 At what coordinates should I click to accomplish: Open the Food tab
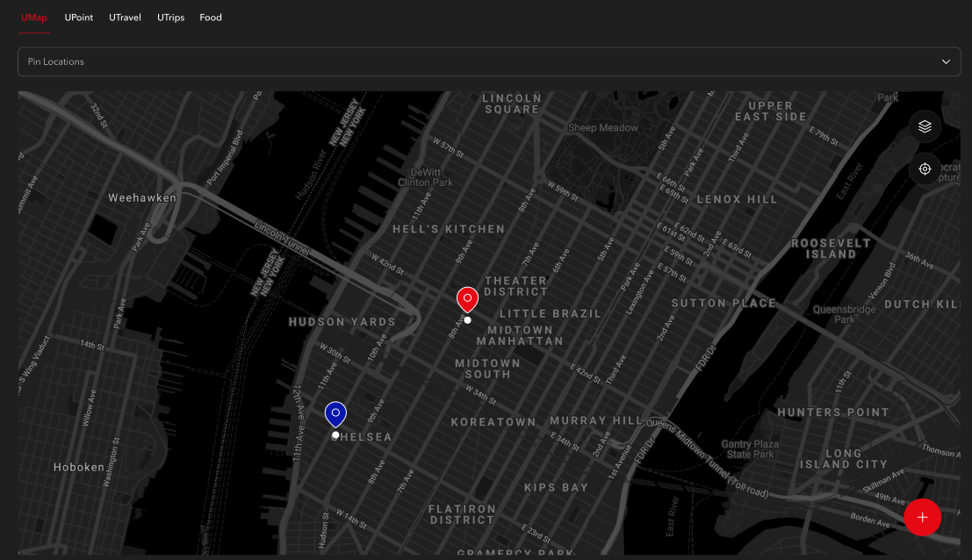(211, 18)
